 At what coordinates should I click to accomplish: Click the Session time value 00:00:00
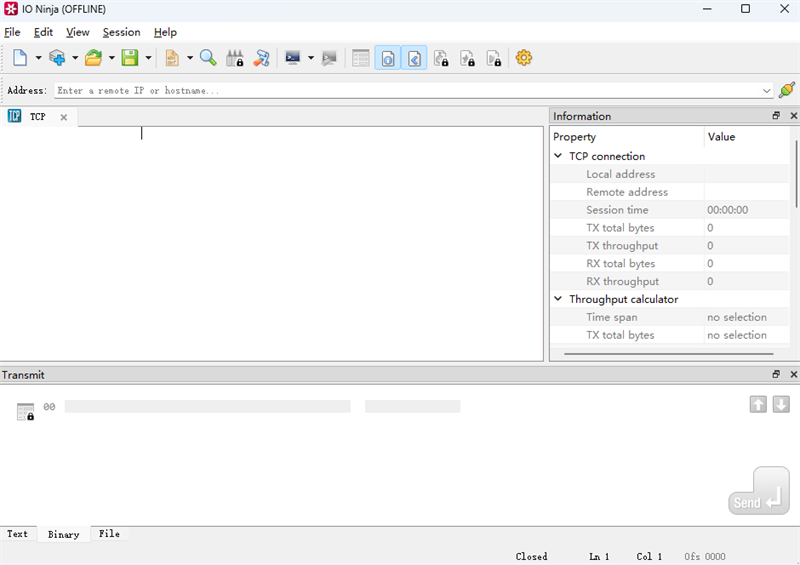pyautogui.click(x=728, y=210)
